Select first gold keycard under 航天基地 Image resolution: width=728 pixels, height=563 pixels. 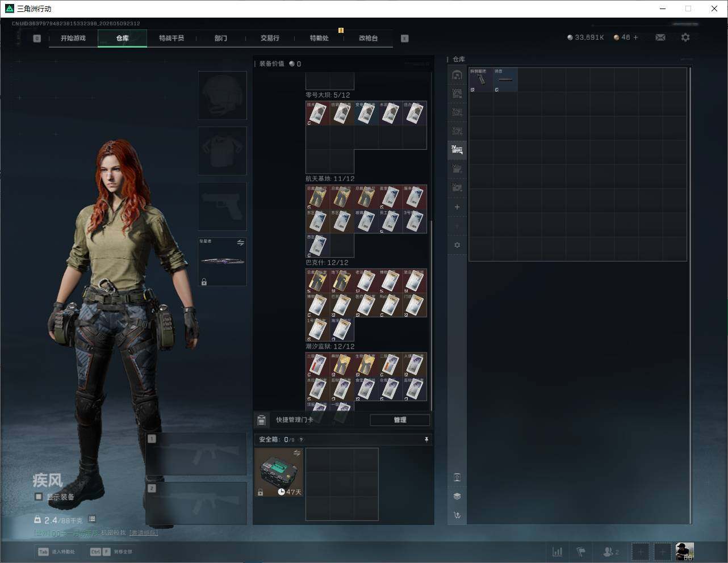coord(318,197)
